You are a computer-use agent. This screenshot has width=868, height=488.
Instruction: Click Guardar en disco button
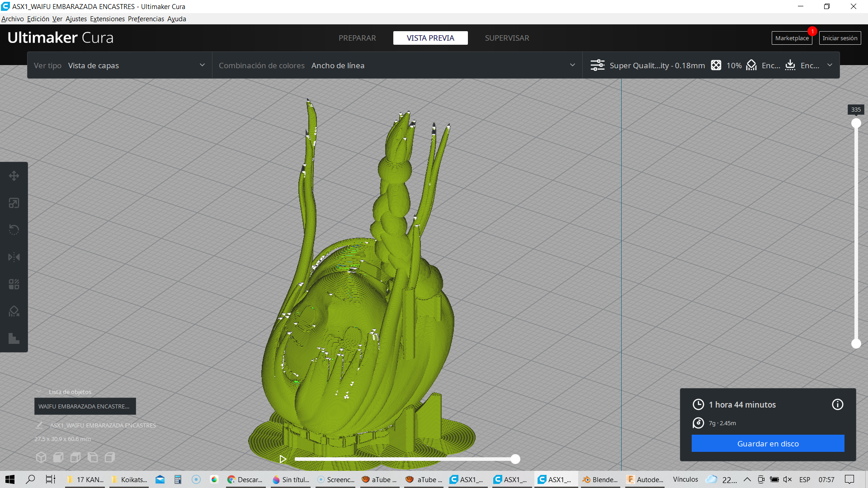pyautogui.click(x=768, y=444)
